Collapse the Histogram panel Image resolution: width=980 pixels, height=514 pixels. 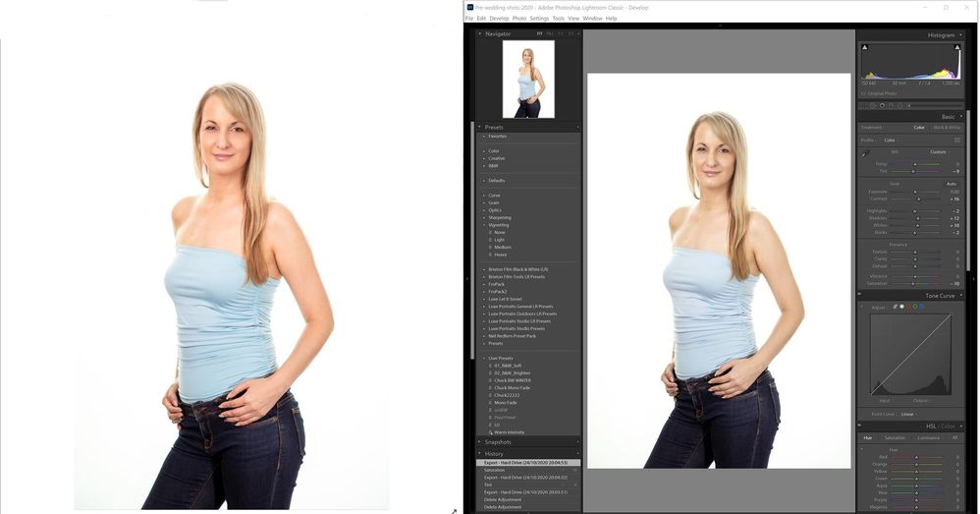958,35
